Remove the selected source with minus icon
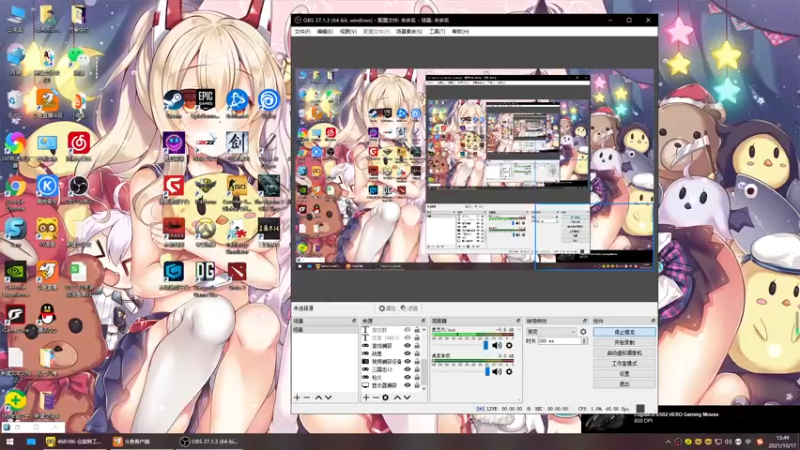The width and height of the screenshot is (800, 450). coord(376,397)
